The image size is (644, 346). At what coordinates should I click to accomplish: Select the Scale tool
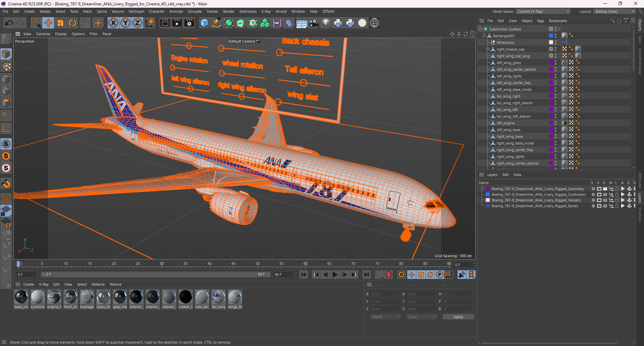coord(60,23)
